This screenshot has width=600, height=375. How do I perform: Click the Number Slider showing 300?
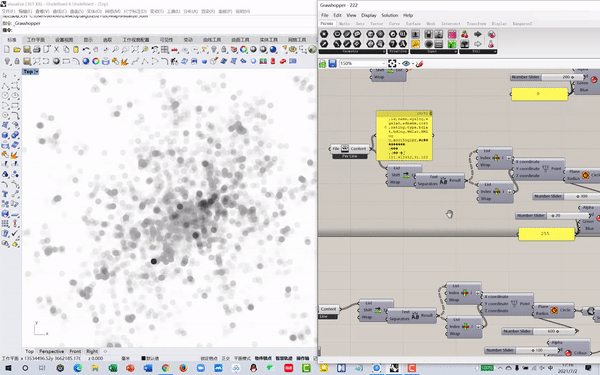click(x=566, y=196)
